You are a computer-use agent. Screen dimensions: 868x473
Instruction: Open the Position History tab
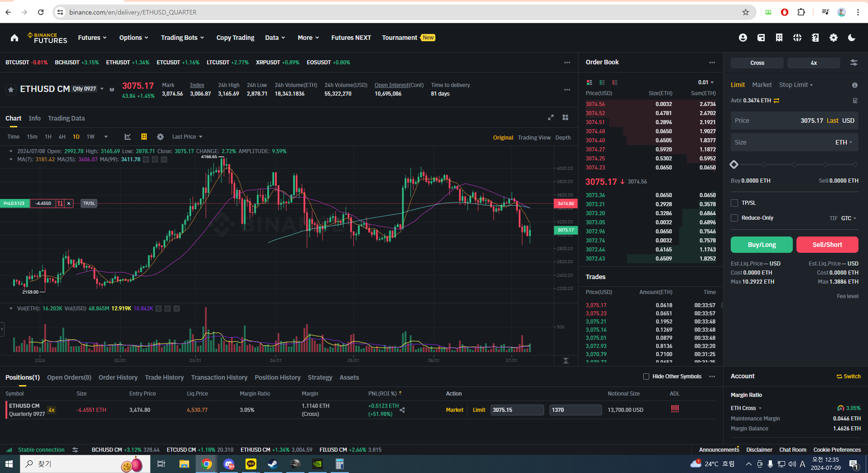[x=277, y=377]
